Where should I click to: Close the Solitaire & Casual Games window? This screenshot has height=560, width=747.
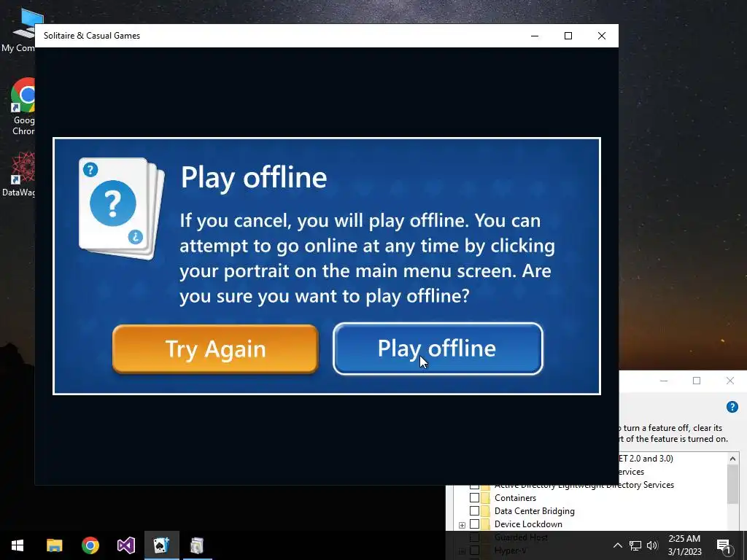point(602,36)
